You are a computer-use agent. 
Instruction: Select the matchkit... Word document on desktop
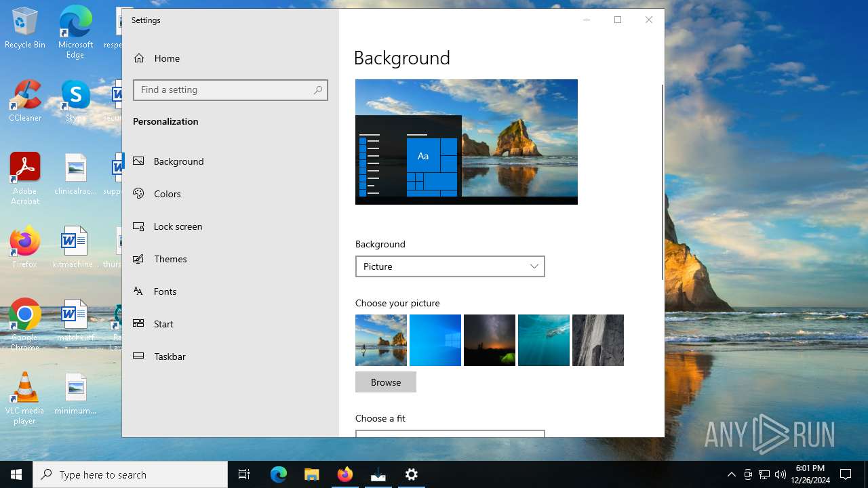pos(75,321)
